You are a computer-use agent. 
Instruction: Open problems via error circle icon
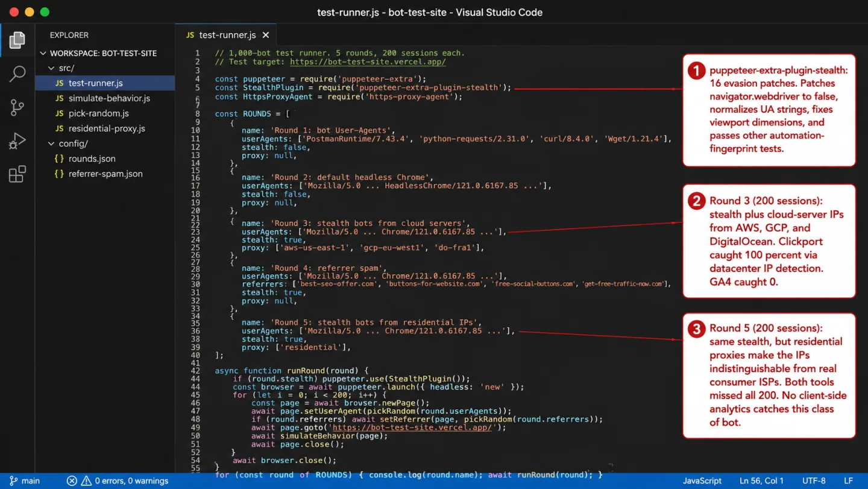point(72,481)
